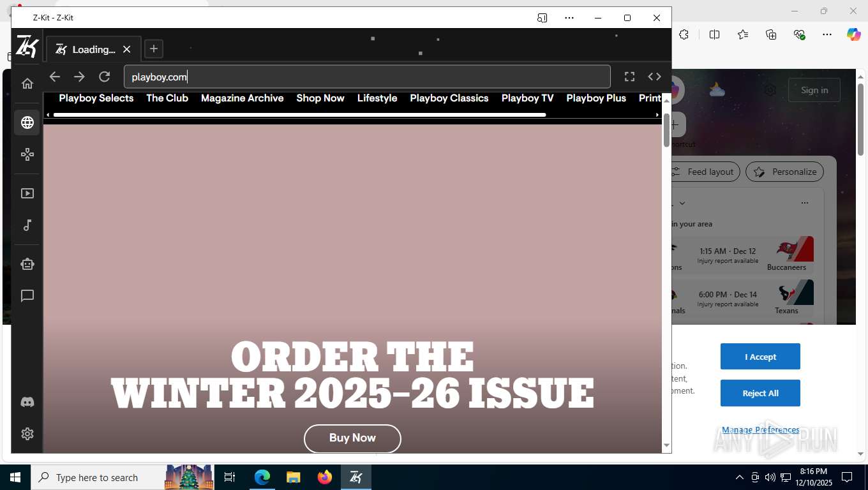Open Firefox from taskbar

tap(325, 477)
